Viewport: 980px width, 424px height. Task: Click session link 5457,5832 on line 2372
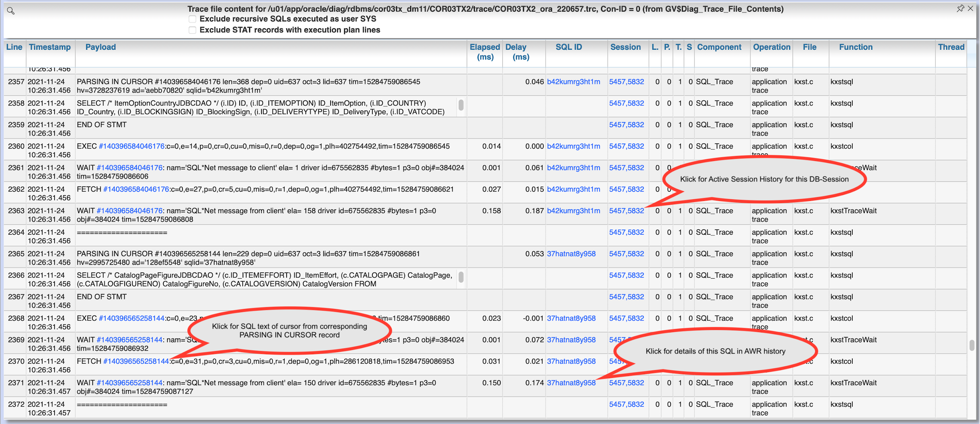pos(627,404)
